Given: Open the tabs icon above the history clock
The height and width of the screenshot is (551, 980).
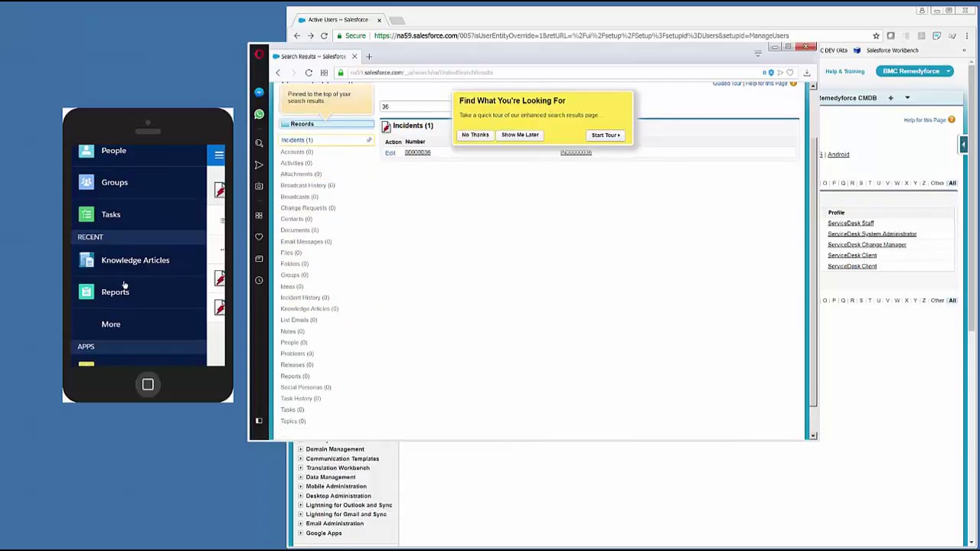Looking at the screenshot, I should [x=259, y=259].
